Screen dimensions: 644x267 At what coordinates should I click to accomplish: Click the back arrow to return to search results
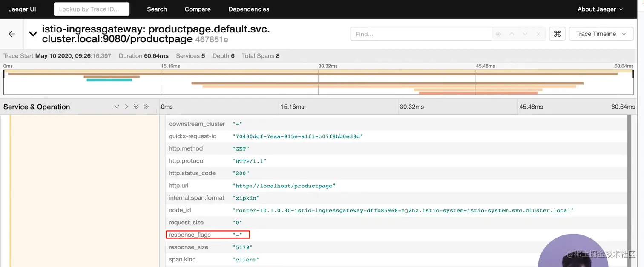(12, 34)
